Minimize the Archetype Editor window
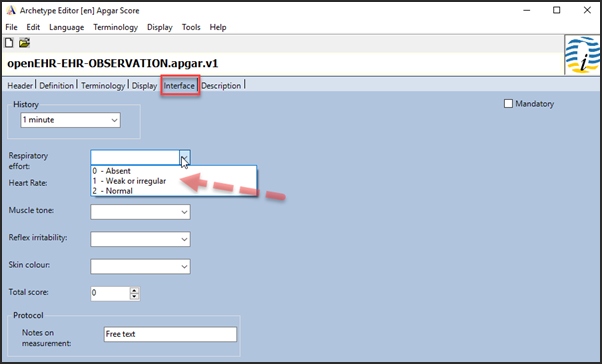The image size is (602, 364). [527, 10]
